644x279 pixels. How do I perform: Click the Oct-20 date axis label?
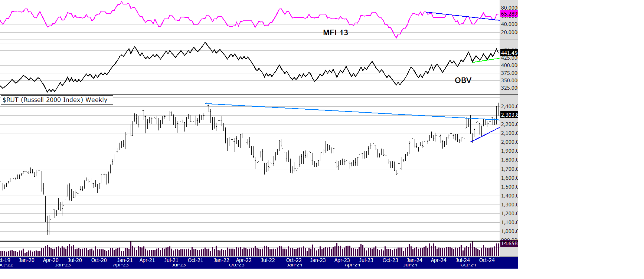99,260
